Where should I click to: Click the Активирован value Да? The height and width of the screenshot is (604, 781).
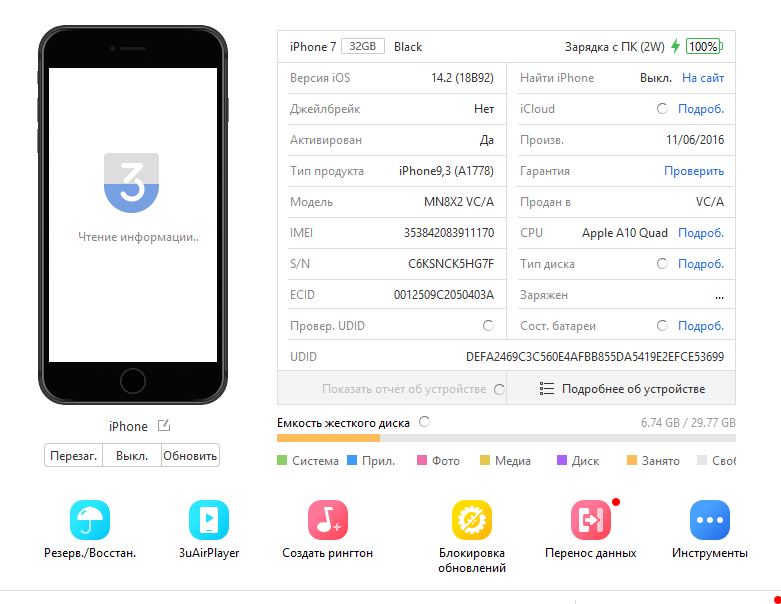(x=487, y=140)
